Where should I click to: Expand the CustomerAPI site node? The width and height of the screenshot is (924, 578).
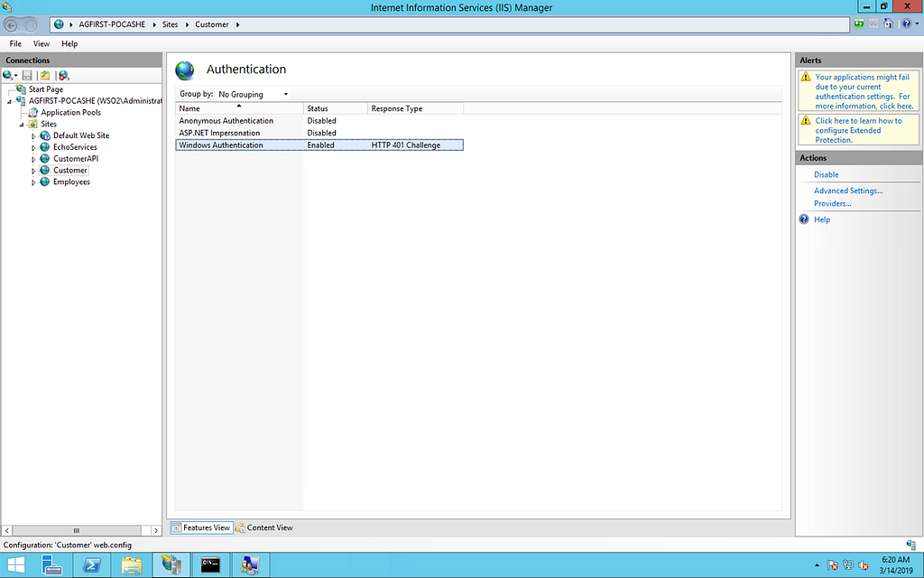tap(33, 159)
